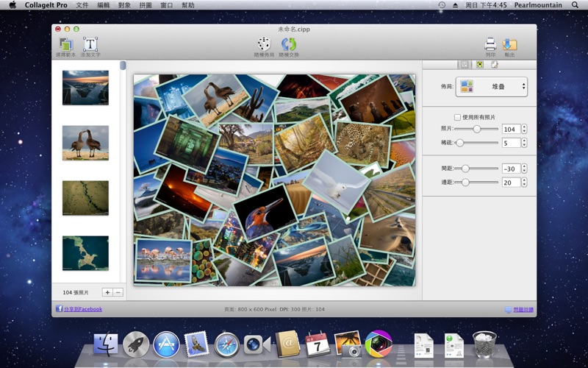588x368 pixels.
Task: Open the 文件 menu
Action: coord(82,5)
